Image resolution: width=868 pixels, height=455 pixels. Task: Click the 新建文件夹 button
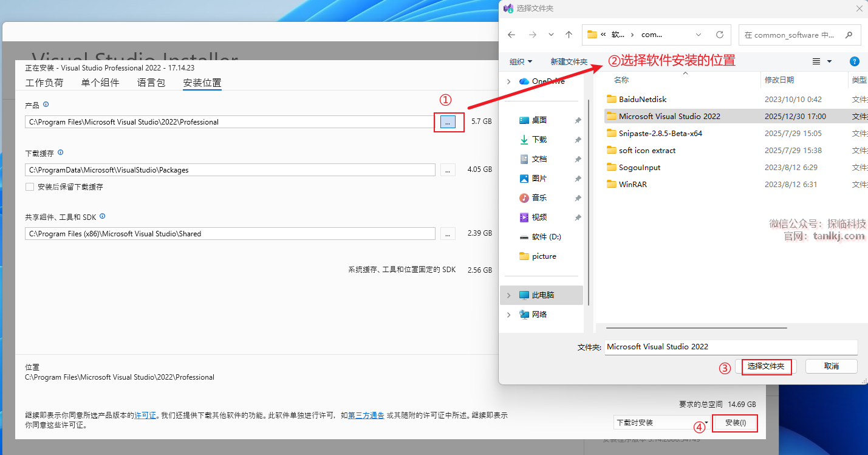pyautogui.click(x=569, y=61)
